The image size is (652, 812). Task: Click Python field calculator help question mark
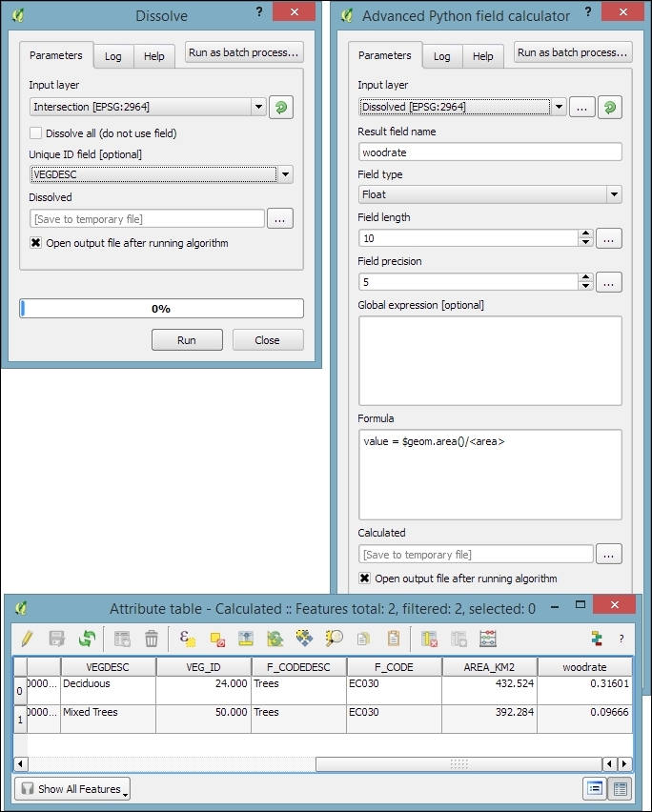point(588,11)
